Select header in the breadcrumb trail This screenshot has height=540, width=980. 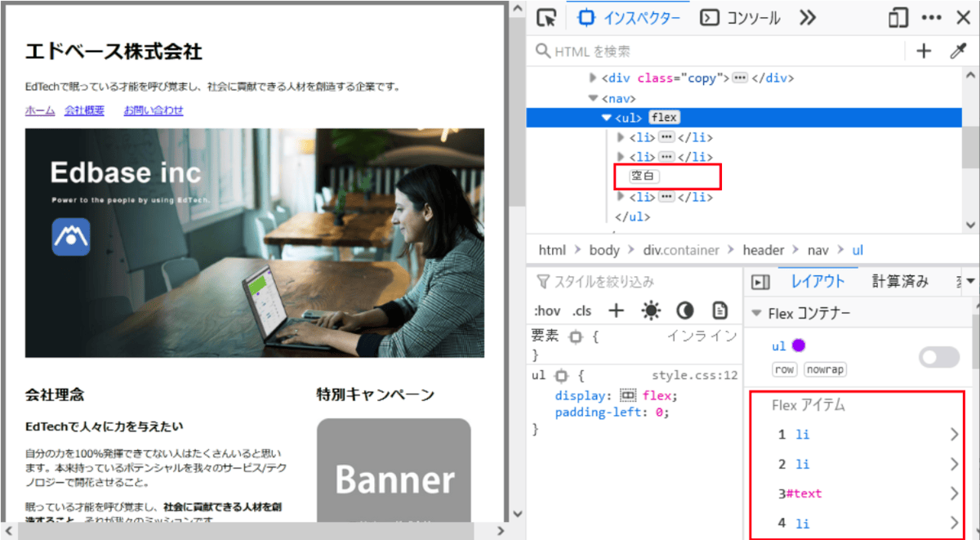(x=764, y=250)
